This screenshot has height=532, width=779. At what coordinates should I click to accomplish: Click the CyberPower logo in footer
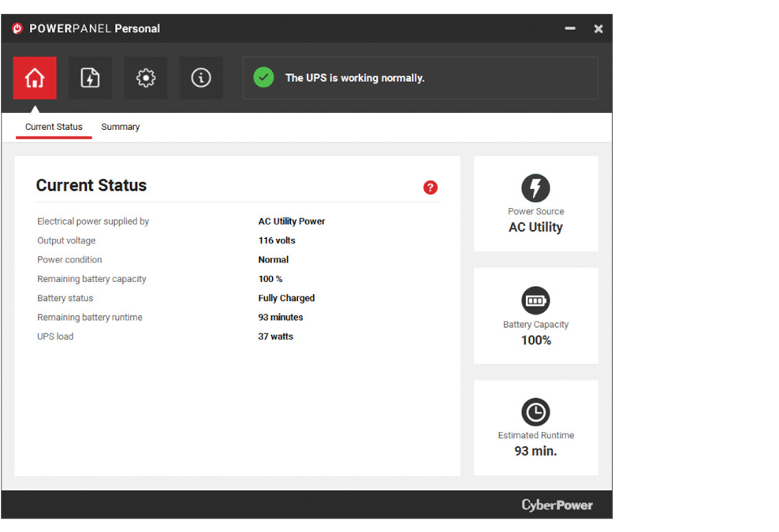pos(557,505)
